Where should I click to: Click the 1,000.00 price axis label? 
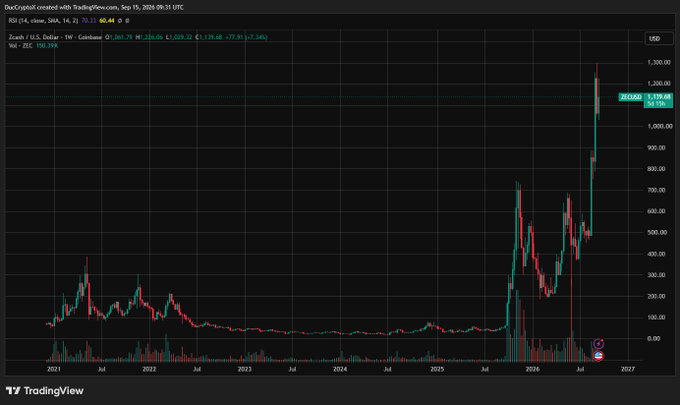pos(660,126)
